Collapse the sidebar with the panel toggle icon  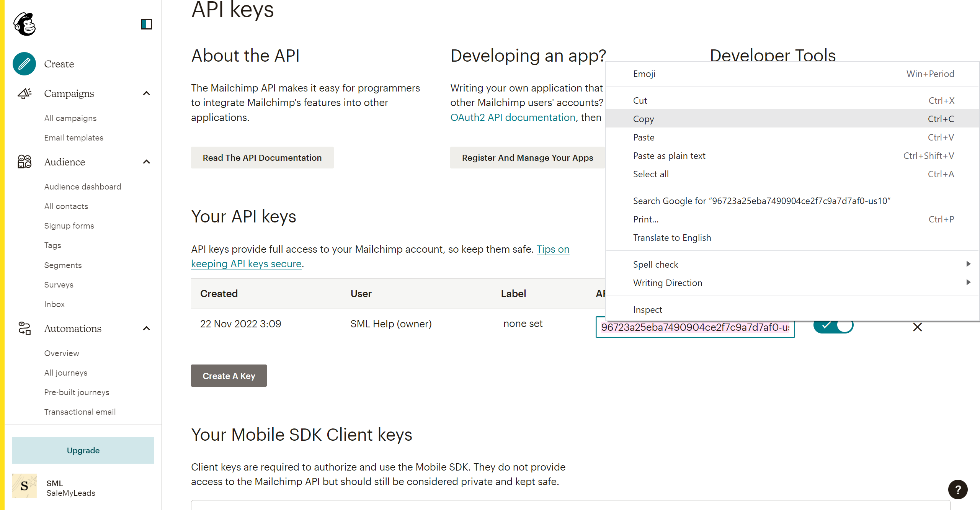(x=146, y=24)
